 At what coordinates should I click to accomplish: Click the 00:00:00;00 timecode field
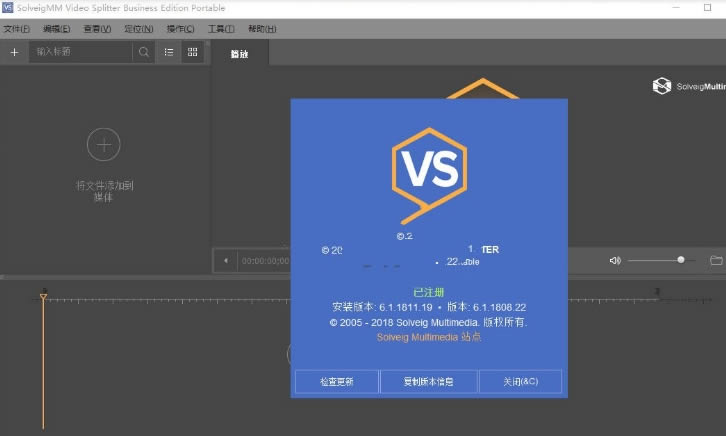[265, 261]
